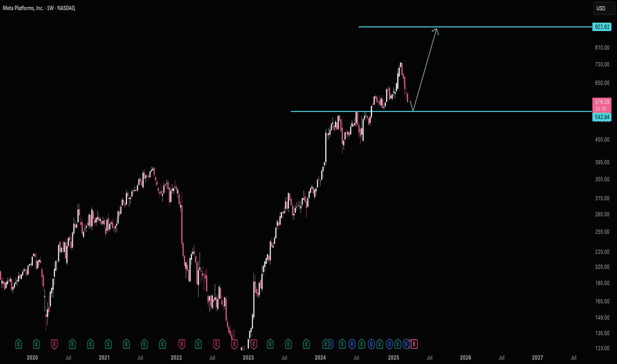Screen dimensions: 617x364
Task: Click the Meta Platforms, Inc. chart title
Action: click(x=39, y=8)
